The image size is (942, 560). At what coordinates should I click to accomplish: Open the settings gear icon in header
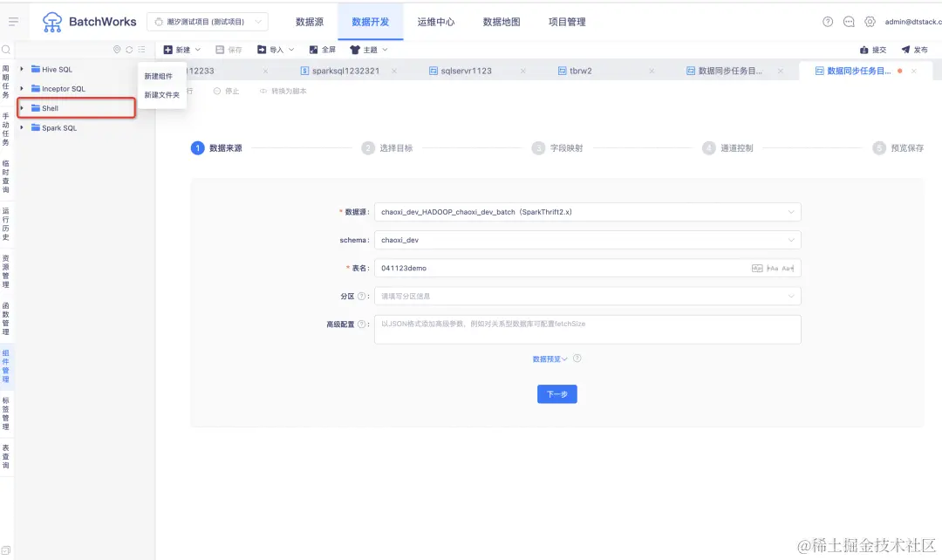click(870, 22)
